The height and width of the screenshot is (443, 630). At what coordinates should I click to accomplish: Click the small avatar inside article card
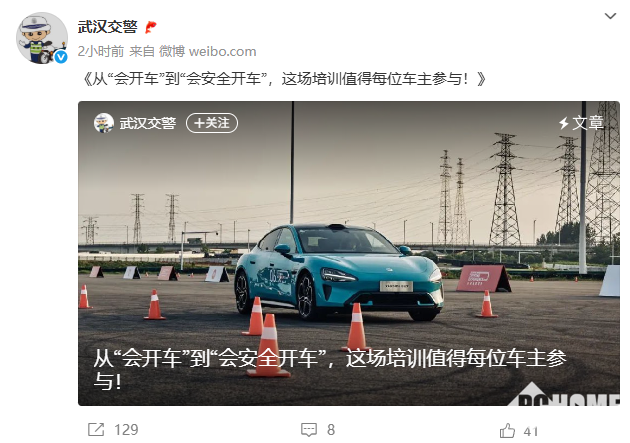click(104, 123)
